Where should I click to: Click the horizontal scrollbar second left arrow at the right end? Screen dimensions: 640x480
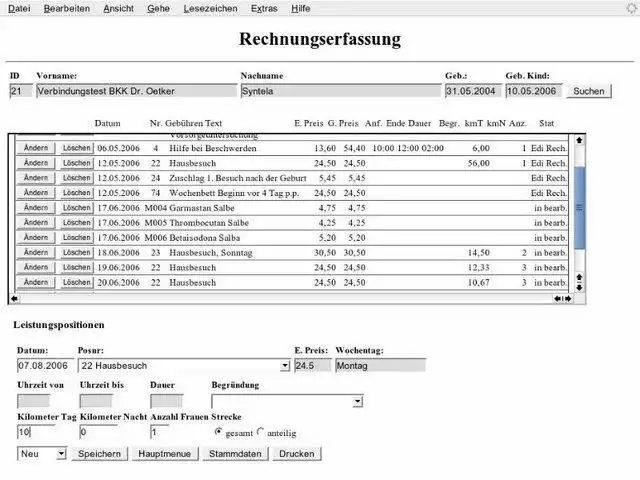click(x=558, y=299)
